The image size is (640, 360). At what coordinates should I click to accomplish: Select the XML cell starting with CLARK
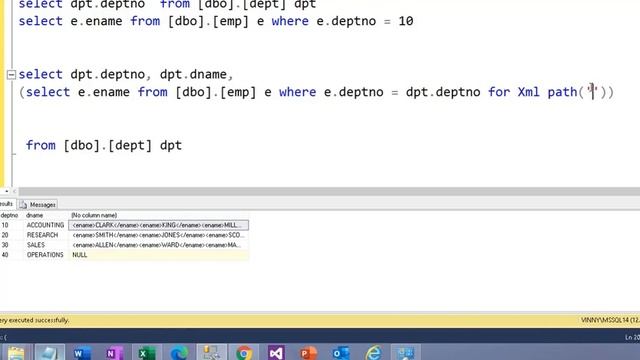point(158,225)
